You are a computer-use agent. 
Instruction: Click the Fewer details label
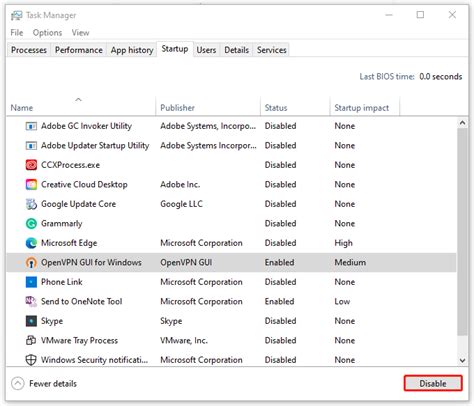coord(53,384)
